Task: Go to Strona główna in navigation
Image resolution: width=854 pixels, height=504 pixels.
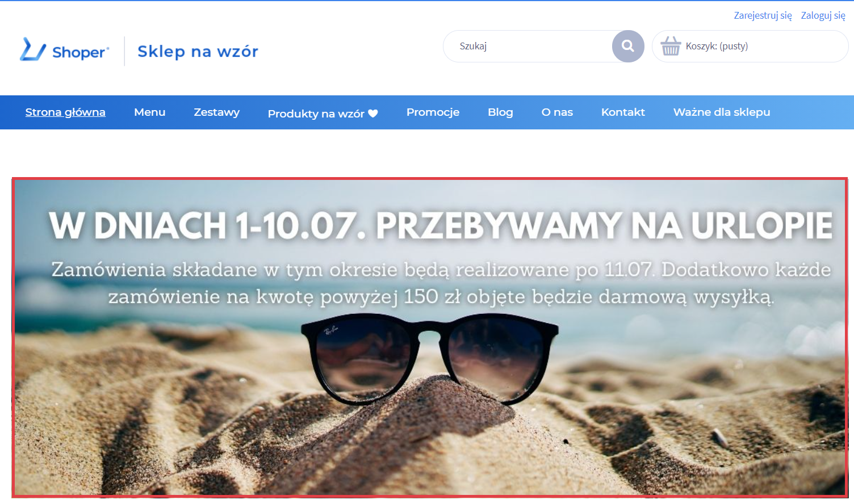Action: [x=65, y=112]
